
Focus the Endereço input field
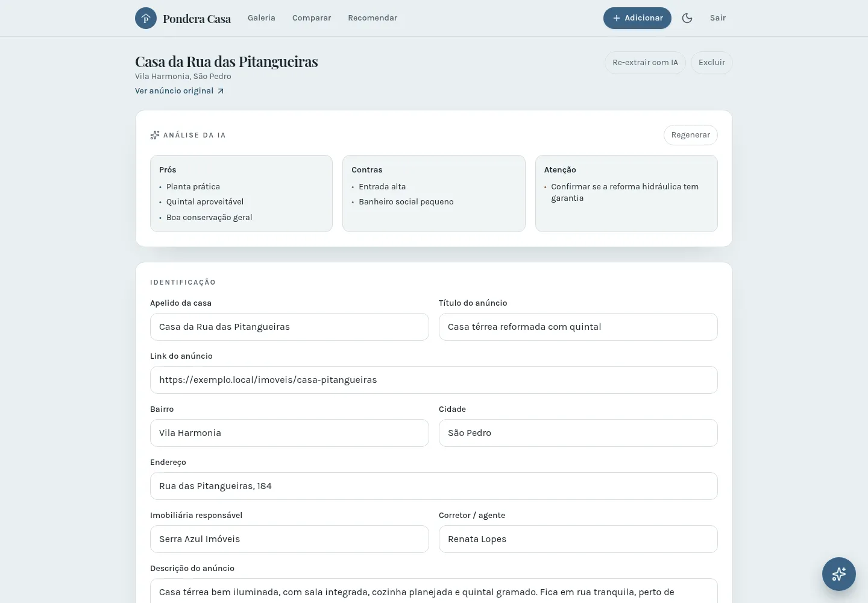pos(434,486)
